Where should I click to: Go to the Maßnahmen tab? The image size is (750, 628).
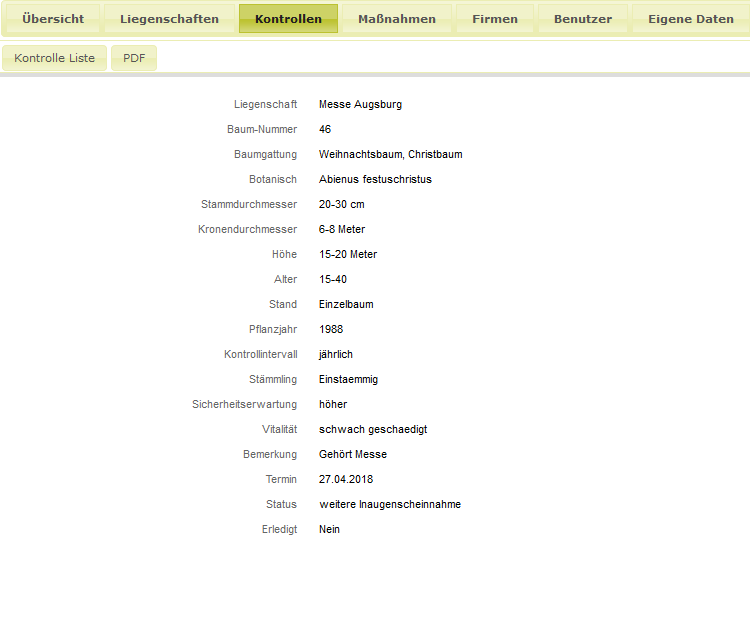pyautogui.click(x=397, y=19)
